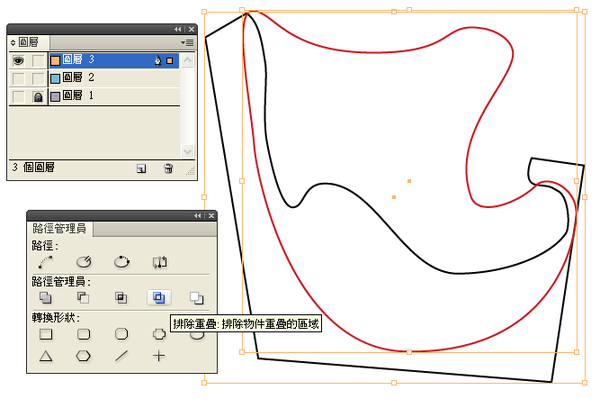
Task: Apply the Subtract pathfinder operation
Action: pyautogui.click(x=83, y=298)
